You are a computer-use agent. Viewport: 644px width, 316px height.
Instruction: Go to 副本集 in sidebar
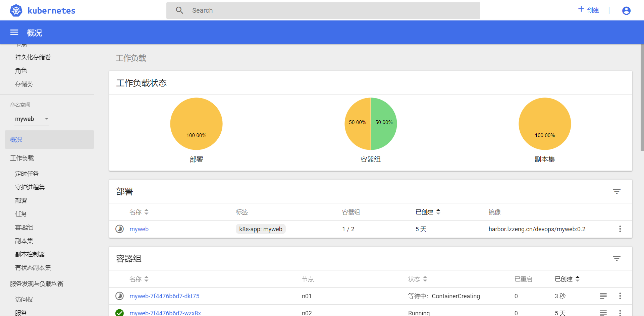[x=24, y=241]
